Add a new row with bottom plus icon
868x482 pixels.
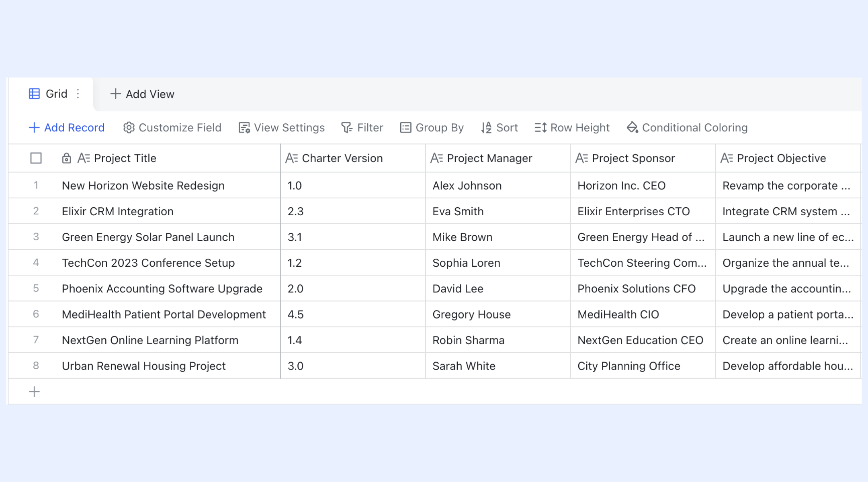pyautogui.click(x=35, y=392)
